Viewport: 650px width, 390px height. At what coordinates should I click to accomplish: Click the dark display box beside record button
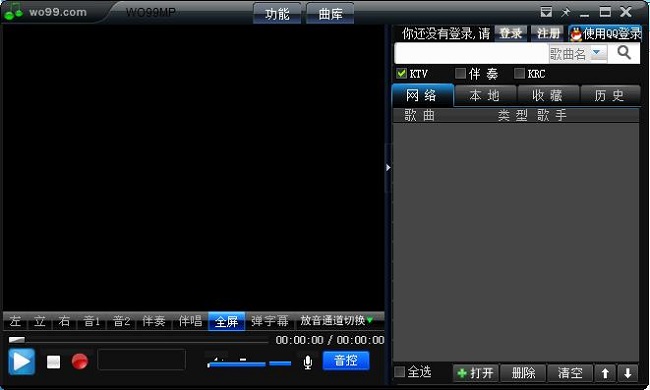pyautogui.click(x=141, y=360)
